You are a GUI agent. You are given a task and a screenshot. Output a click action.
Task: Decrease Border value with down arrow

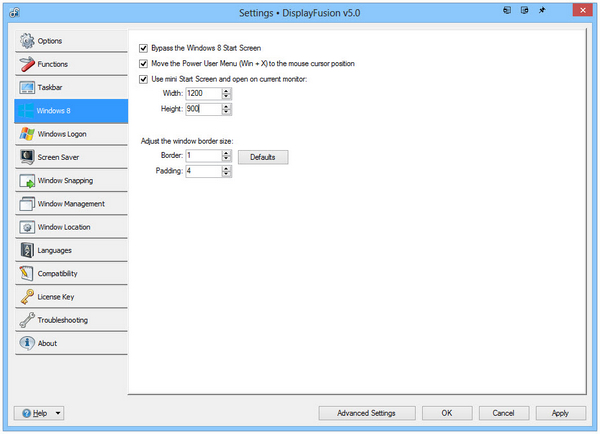click(x=226, y=158)
